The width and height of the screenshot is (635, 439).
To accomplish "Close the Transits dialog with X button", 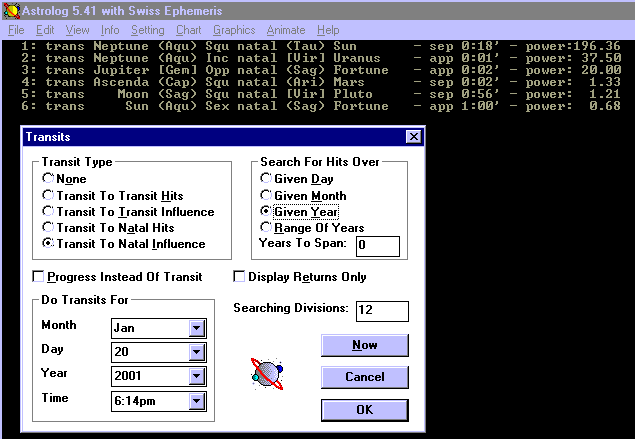I will click(x=413, y=137).
